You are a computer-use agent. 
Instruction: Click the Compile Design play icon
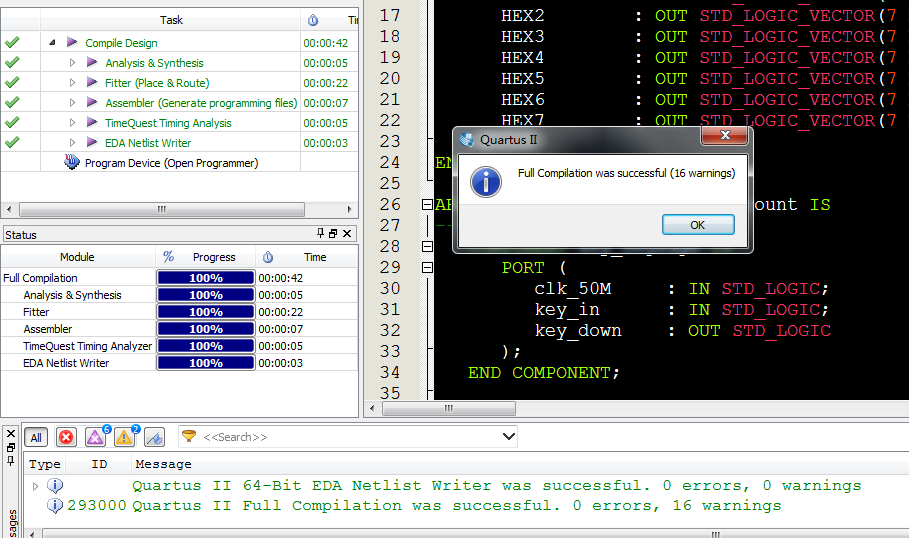click(x=72, y=43)
